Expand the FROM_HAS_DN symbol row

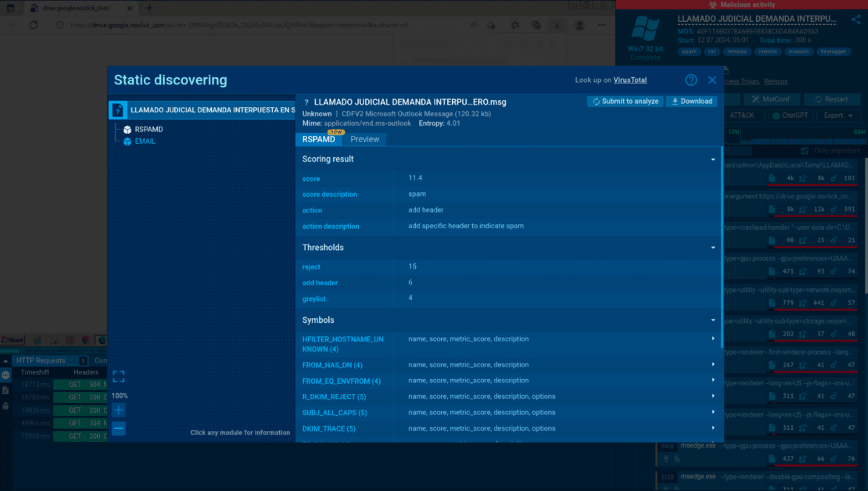[713, 365]
